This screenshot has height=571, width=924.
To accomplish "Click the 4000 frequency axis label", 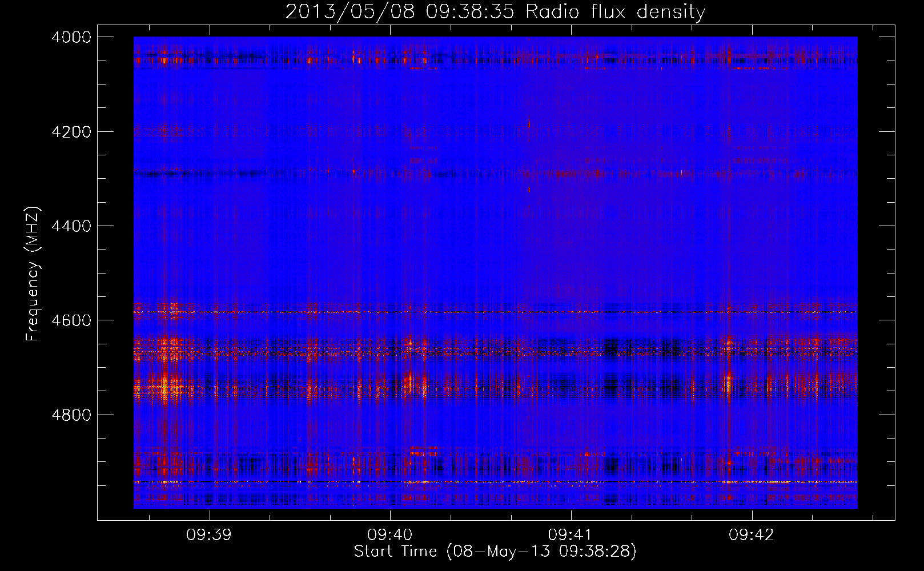I will 71,37.
